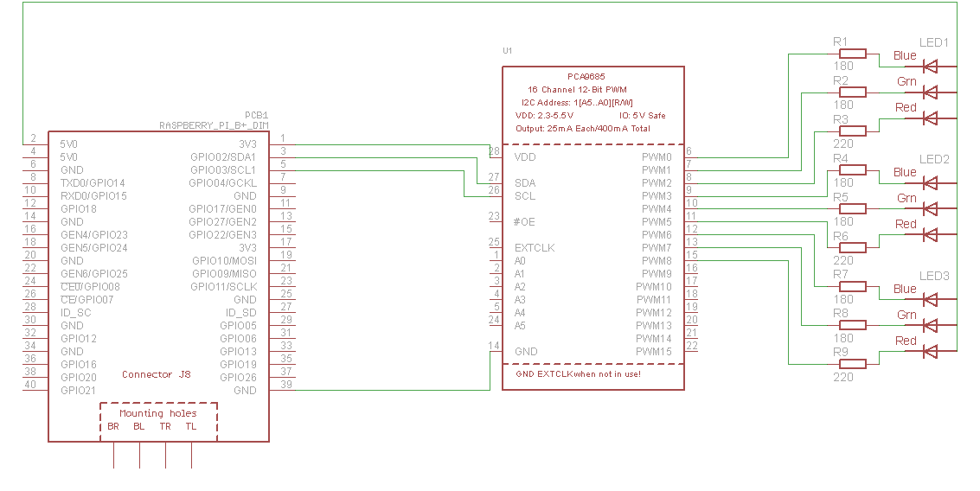Click the Blue diode symbol of LED1
This screenshot has width=980, height=491.
930,67
